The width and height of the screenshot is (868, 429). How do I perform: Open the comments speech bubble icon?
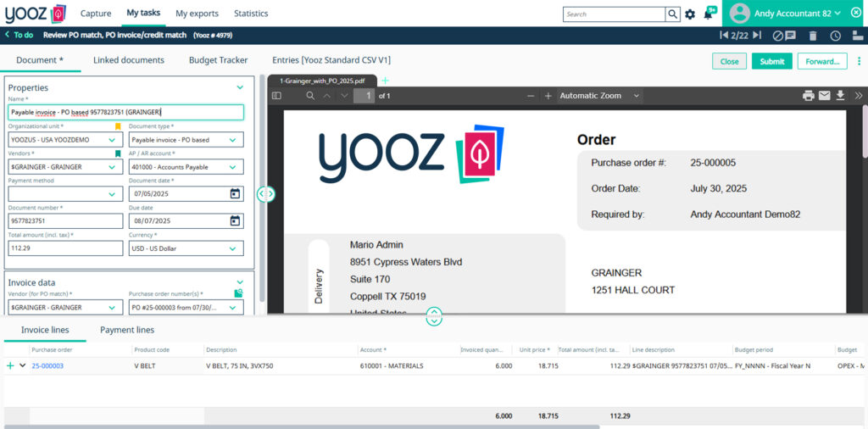tap(791, 36)
